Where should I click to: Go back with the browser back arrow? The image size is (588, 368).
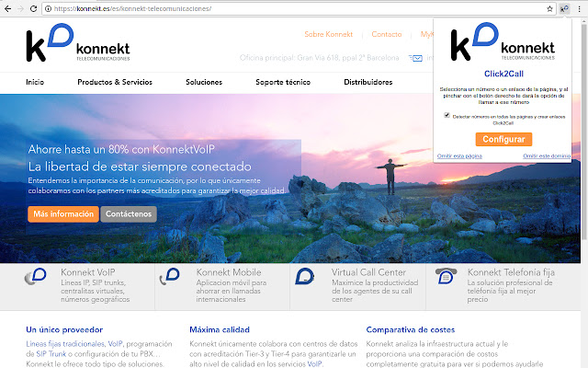[x=8, y=8]
